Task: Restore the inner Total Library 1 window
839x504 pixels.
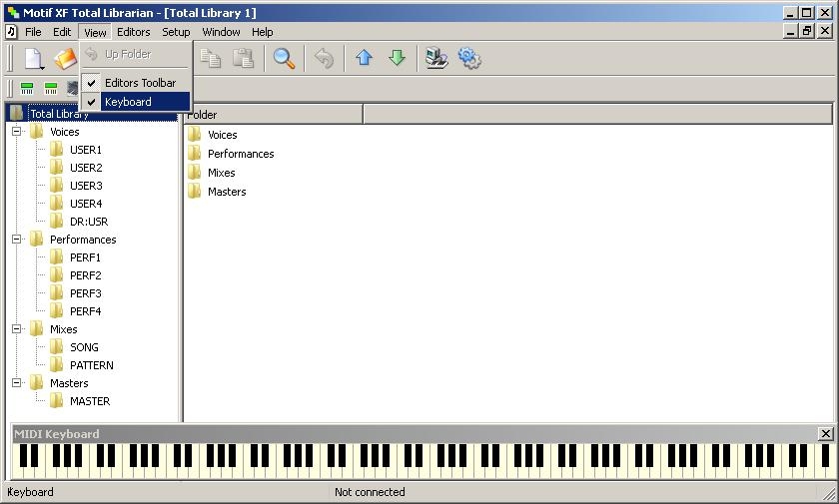Action: point(807,31)
